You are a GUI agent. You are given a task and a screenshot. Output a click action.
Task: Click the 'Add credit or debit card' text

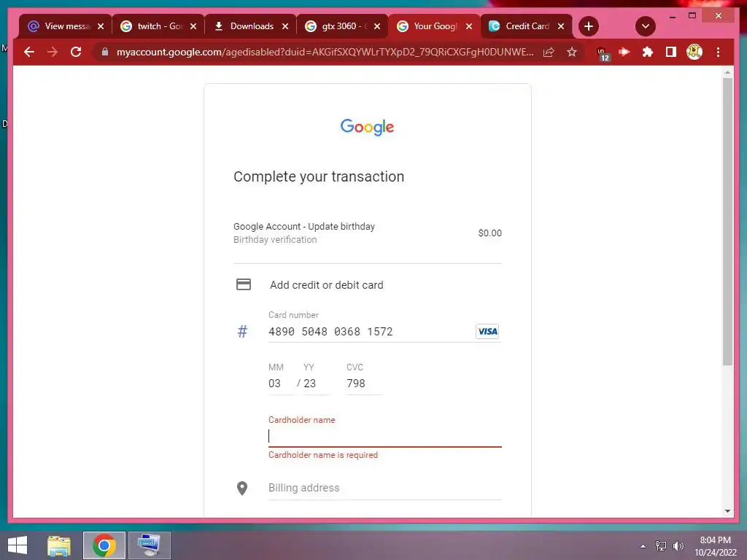pyautogui.click(x=326, y=285)
